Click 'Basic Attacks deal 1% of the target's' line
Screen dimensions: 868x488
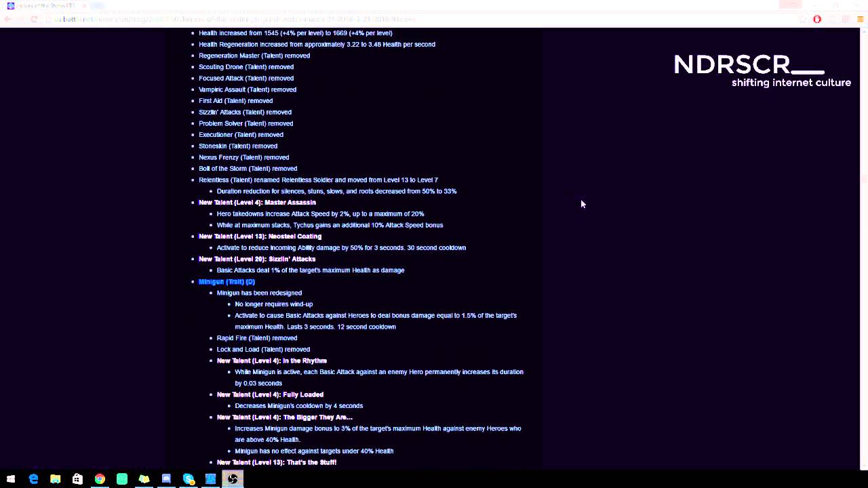click(311, 270)
